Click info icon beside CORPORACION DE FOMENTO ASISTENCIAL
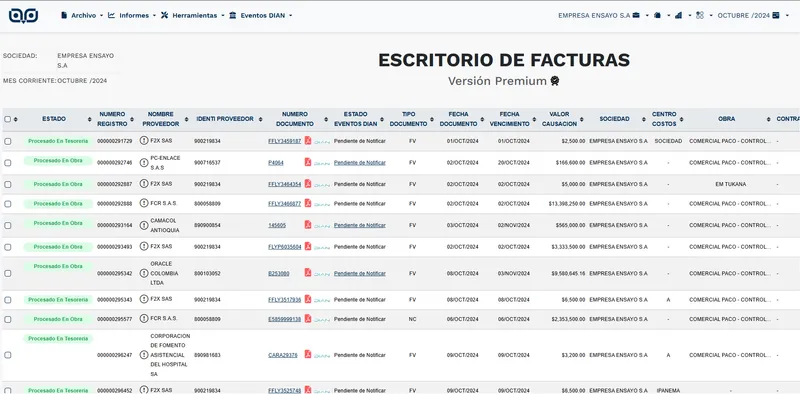800x394 pixels. click(x=144, y=354)
